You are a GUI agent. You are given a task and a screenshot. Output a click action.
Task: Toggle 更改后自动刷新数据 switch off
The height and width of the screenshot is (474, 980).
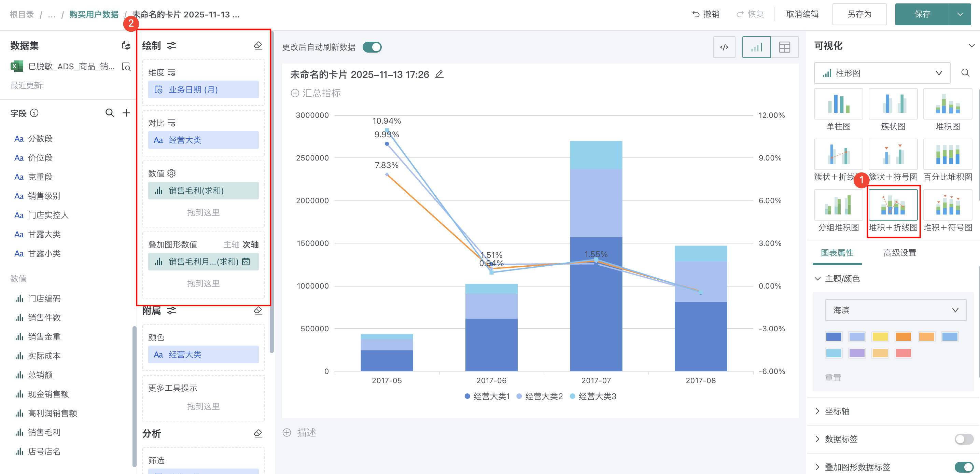pos(372,47)
